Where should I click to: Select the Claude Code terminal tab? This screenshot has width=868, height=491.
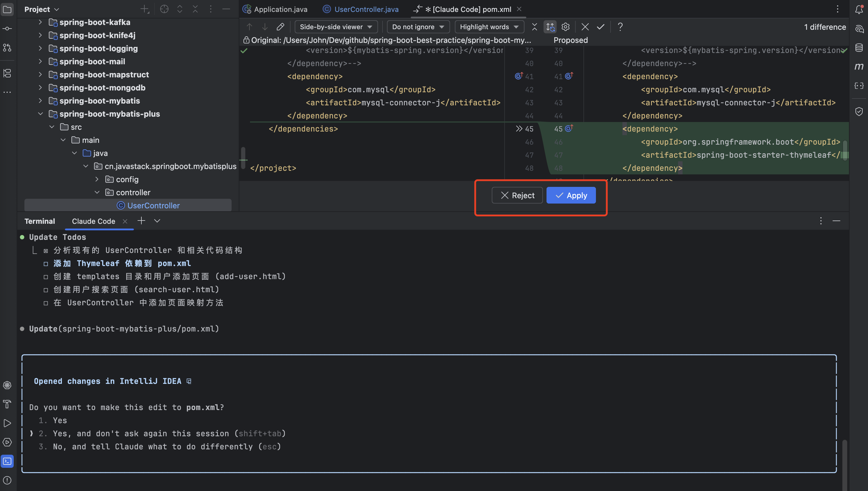pyautogui.click(x=93, y=221)
